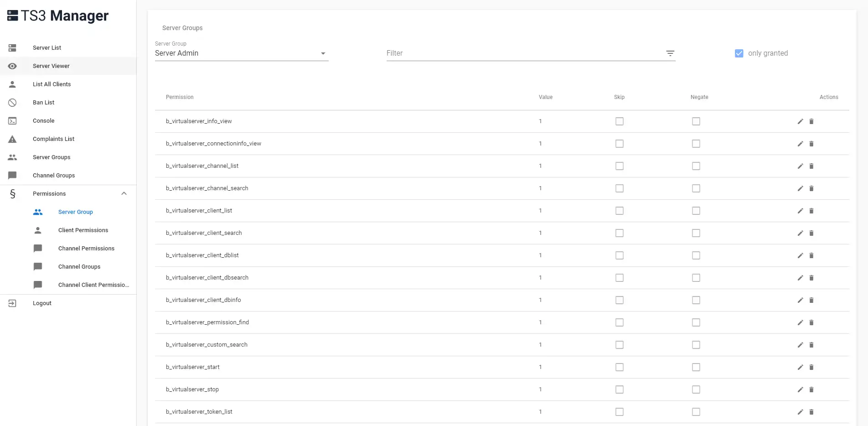The width and height of the screenshot is (868, 426).
Task: Go to Client Permissions page
Action: coord(83,230)
